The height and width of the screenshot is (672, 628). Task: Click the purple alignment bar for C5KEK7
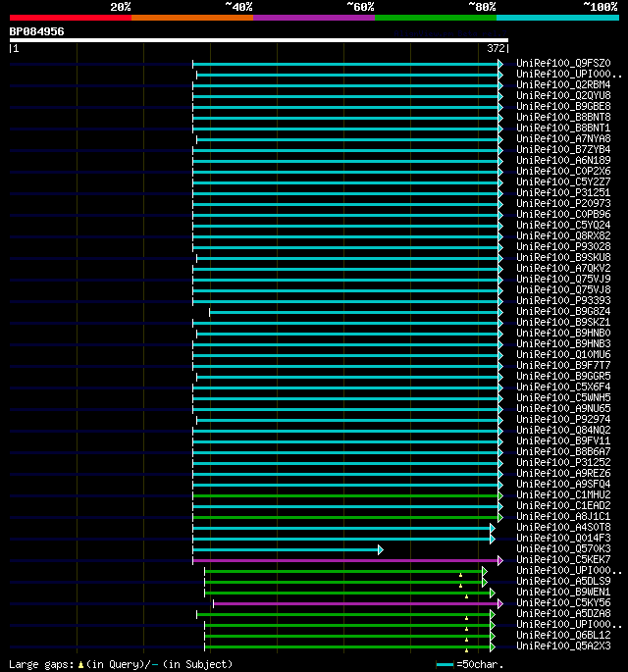pyautogui.click(x=345, y=560)
